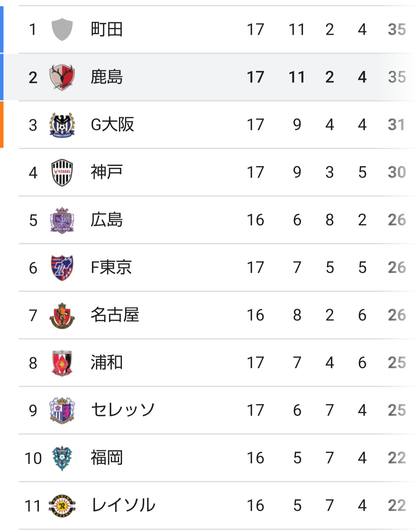This screenshot has height=532, width=418.
Task: Click the rank number 10 for 福岡
Action: 33,458
